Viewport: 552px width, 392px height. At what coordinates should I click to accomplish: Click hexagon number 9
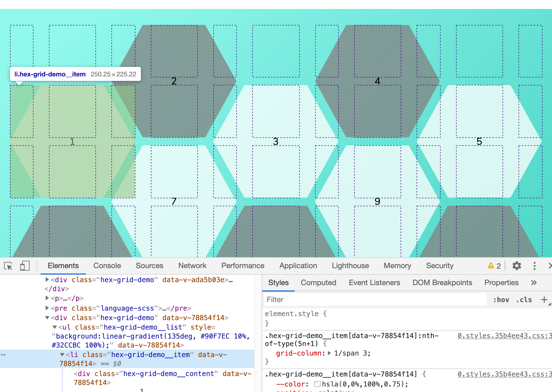pos(377,201)
